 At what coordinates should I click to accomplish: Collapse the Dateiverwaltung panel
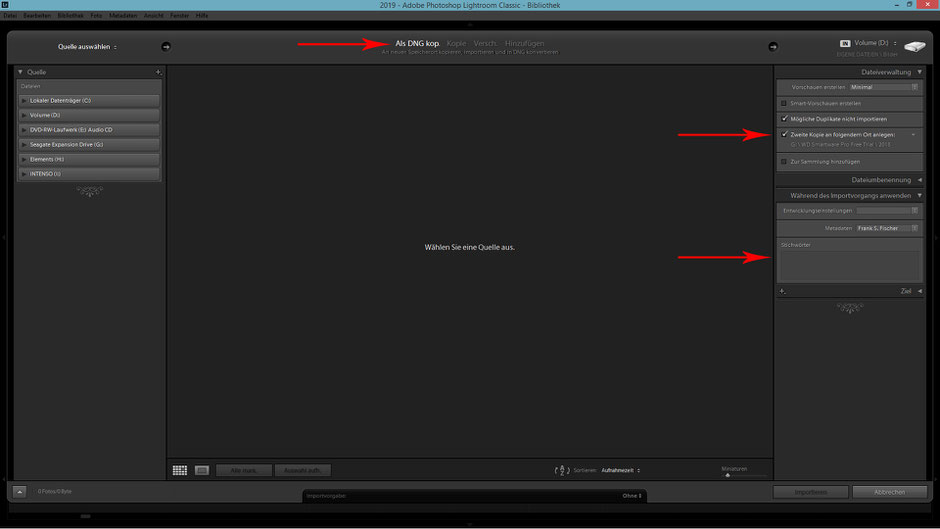920,72
